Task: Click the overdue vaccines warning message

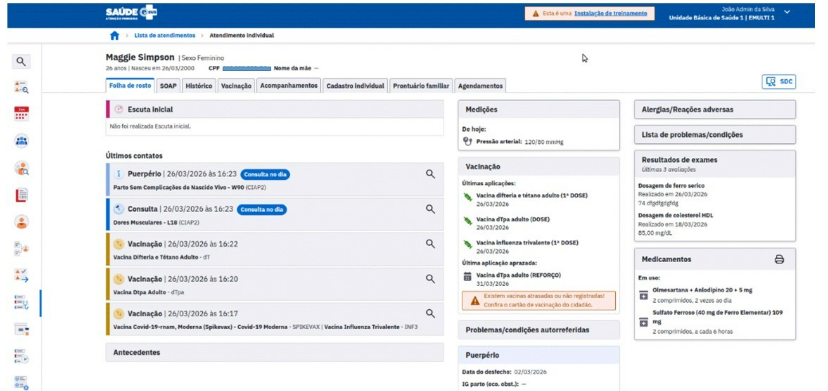Action: click(x=539, y=300)
